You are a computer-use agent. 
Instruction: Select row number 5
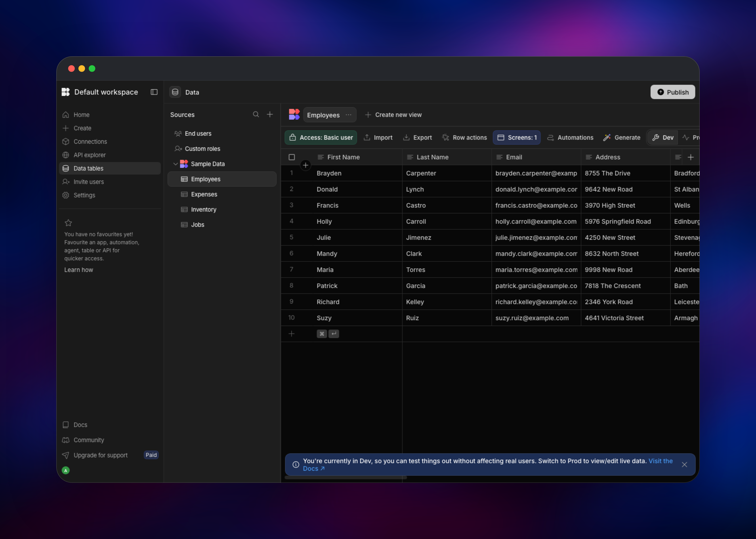tap(291, 237)
